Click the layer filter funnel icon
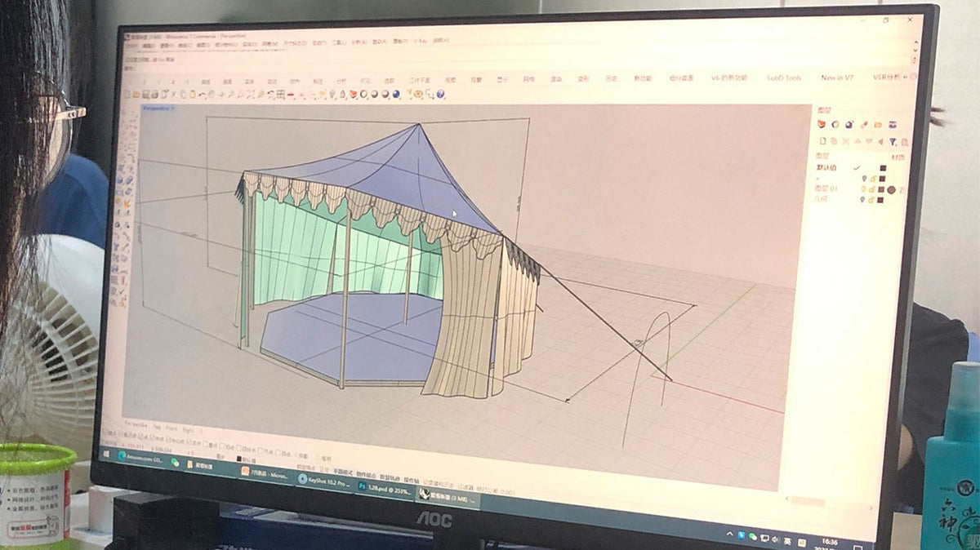The width and height of the screenshot is (980, 550). click(893, 142)
